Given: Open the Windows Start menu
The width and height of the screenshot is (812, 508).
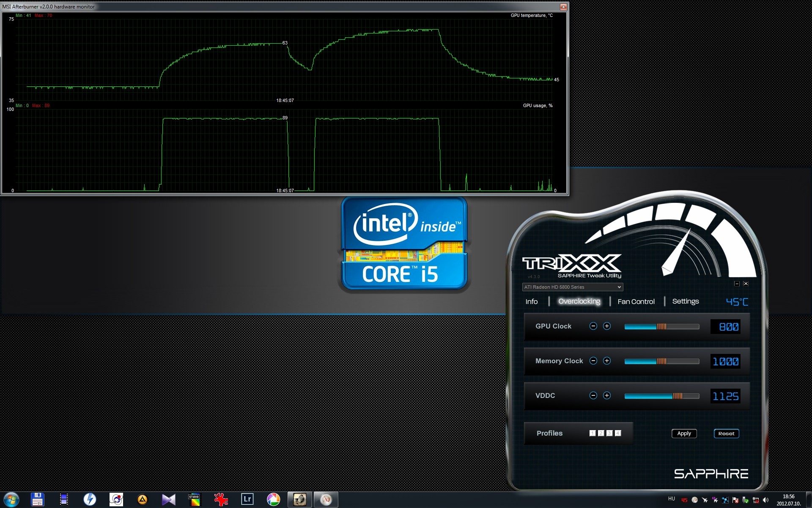Looking at the screenshot, I should click(x=11, y=500).
